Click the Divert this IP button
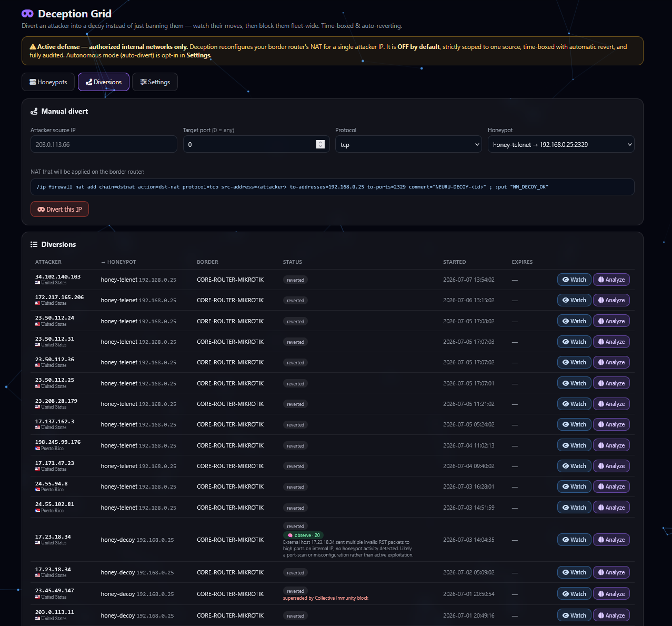672x626 pixels. point(59,209)
